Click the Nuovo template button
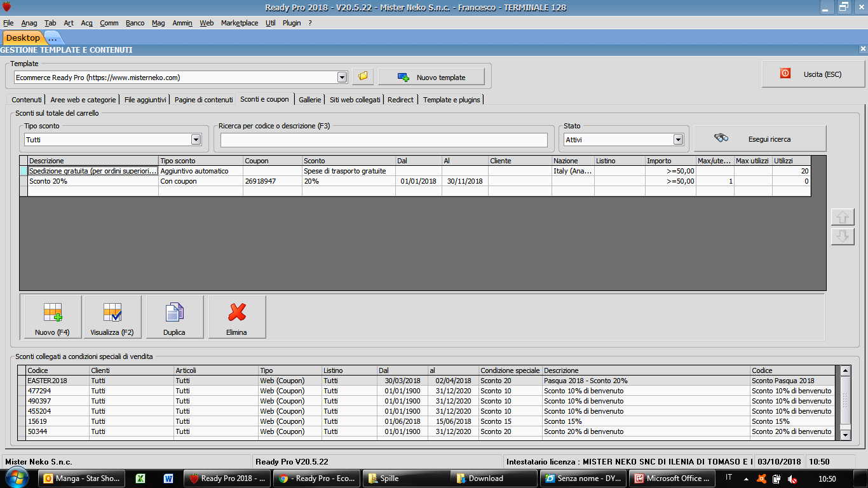The height and width of the screenshot is (488, 868). [x=431, y=77]
